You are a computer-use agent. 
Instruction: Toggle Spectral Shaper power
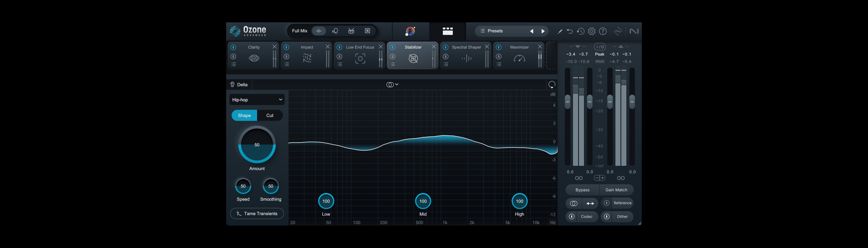pyautogui.click(x=446, y=47)
